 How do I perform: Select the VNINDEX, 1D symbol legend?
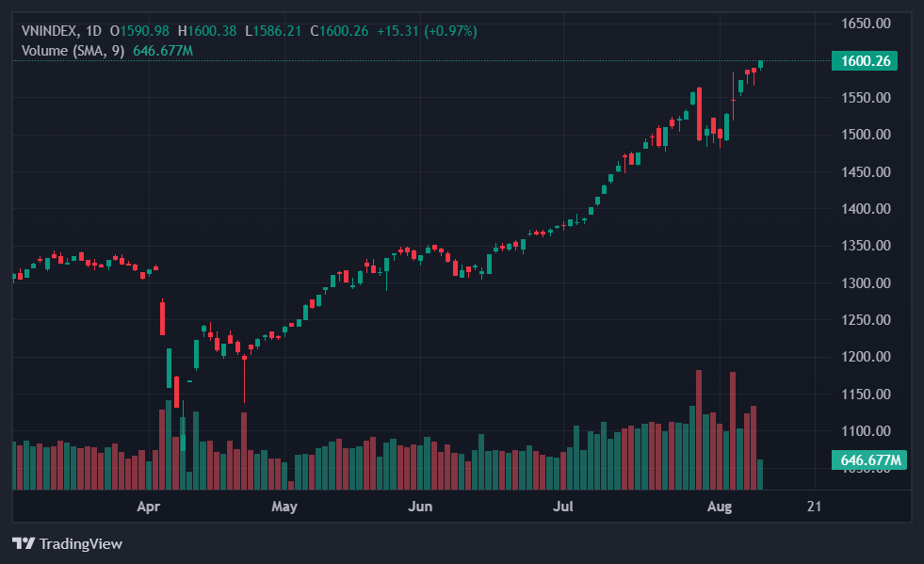[x=61, y=31]
